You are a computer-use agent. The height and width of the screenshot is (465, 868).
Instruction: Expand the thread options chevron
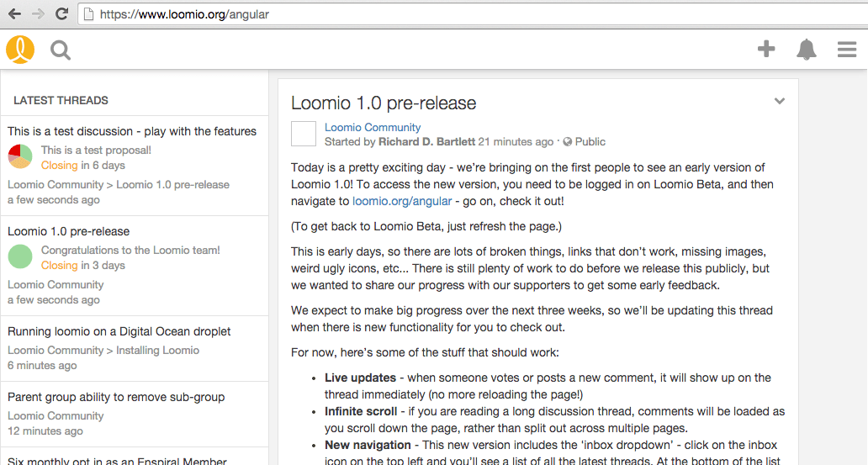(x=780, y=101)
